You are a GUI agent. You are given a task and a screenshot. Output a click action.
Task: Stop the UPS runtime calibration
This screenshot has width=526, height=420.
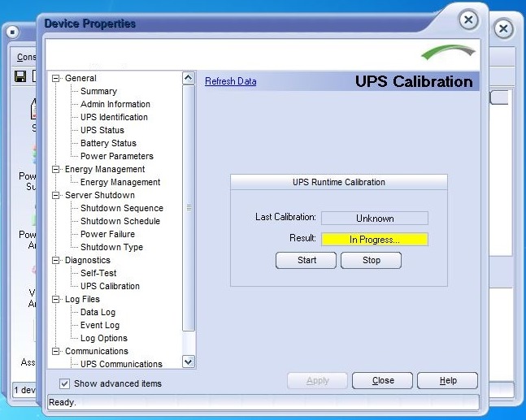point(371,261)
